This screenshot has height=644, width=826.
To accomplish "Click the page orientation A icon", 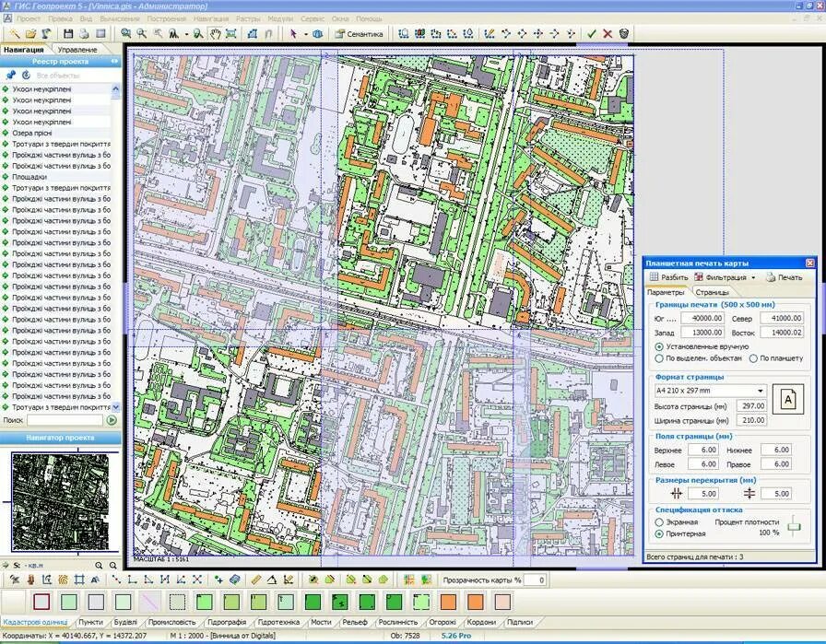I will pyautogui.click(x=788, y=400).
